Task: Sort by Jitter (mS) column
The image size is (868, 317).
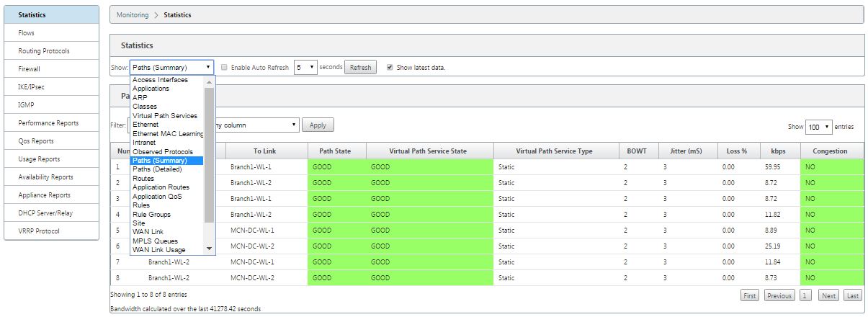Action: coord(689,151)
